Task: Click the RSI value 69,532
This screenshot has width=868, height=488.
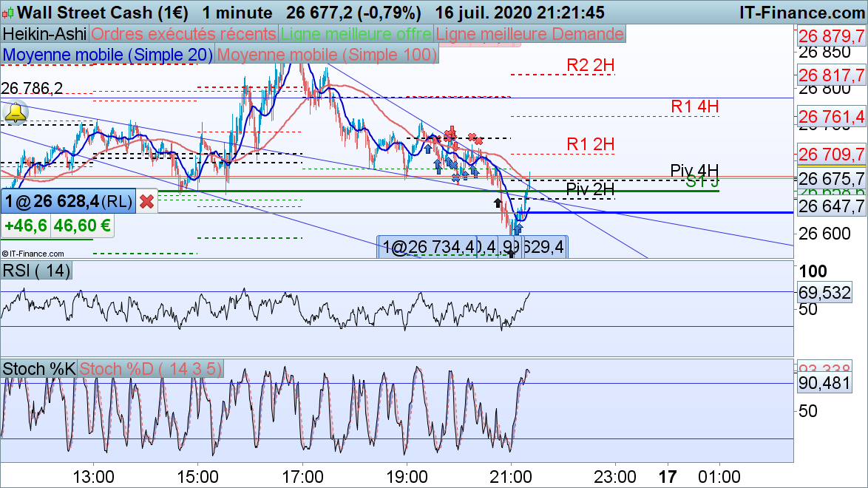Action: coord(824,293)
